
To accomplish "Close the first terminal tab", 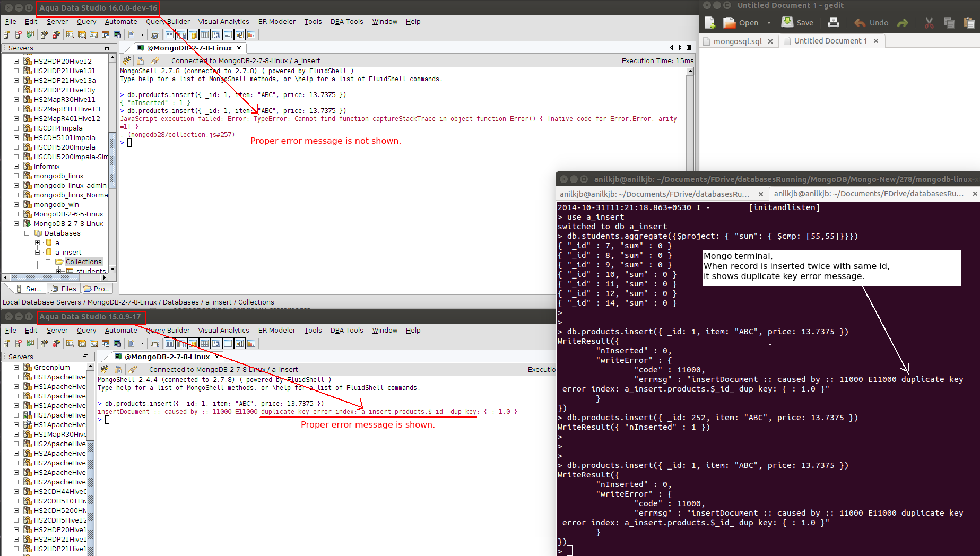I will click(761, 194).
